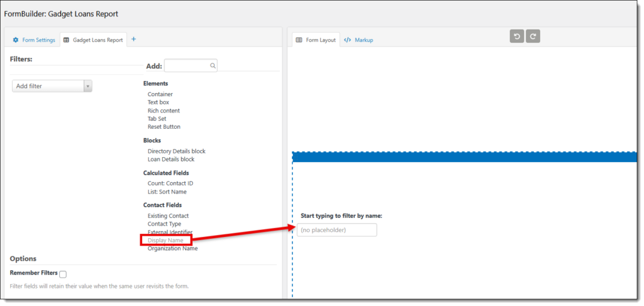Add the List: Sort Name field

coord(167,192)
